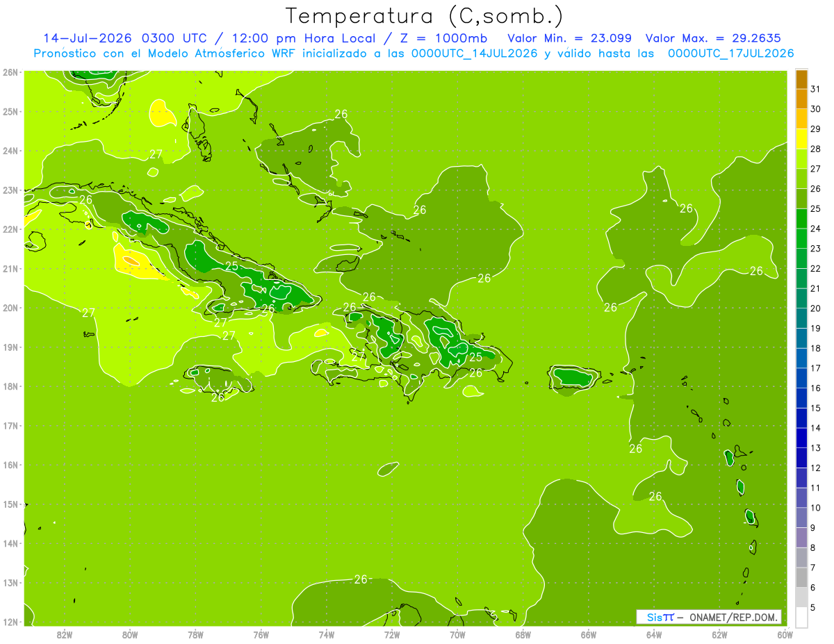Image resolution: width=834 pixels, height=644 pixels.
Task: Click the 26N latitude axis label
Action: 10,72
